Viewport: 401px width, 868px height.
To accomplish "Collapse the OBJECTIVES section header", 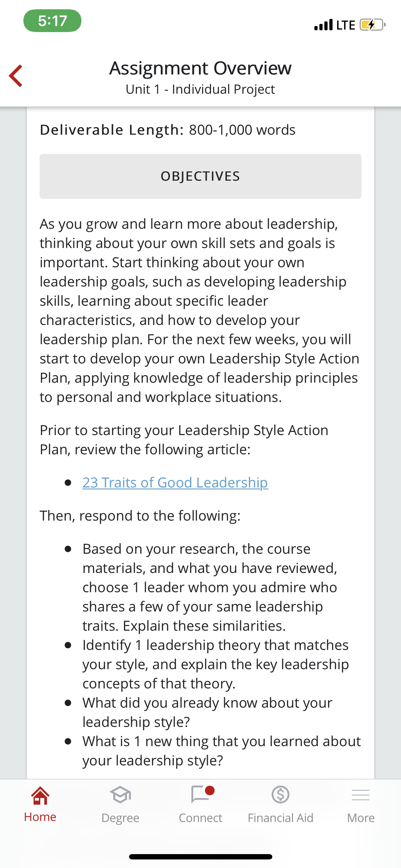I will coord(200,176).
